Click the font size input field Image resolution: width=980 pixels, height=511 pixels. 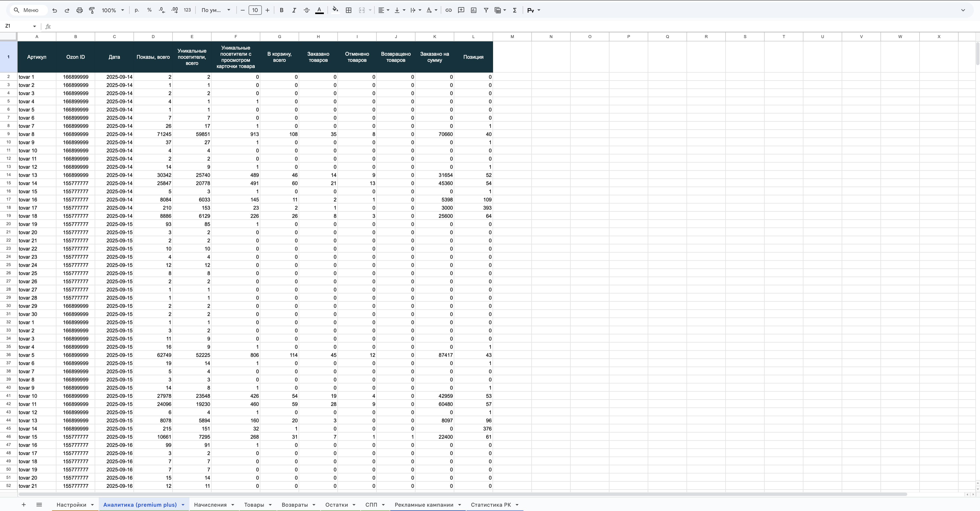coord(255,10)
